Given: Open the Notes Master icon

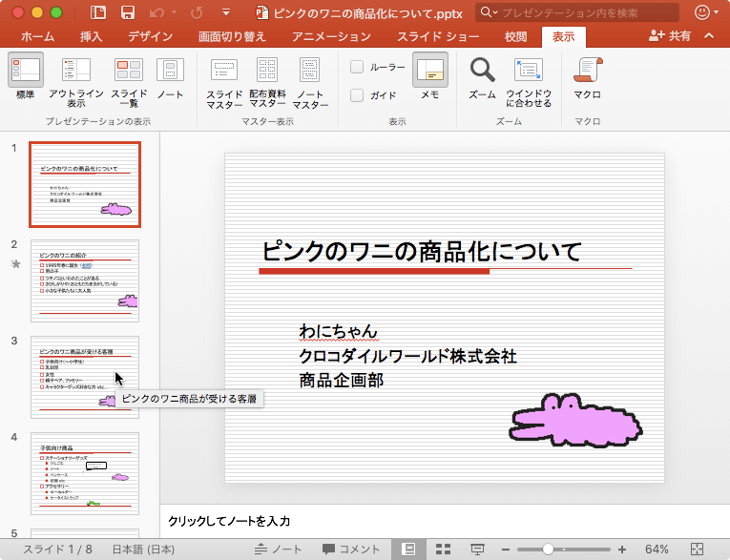Looking at the screenshot, I should [x=310, y=71].
